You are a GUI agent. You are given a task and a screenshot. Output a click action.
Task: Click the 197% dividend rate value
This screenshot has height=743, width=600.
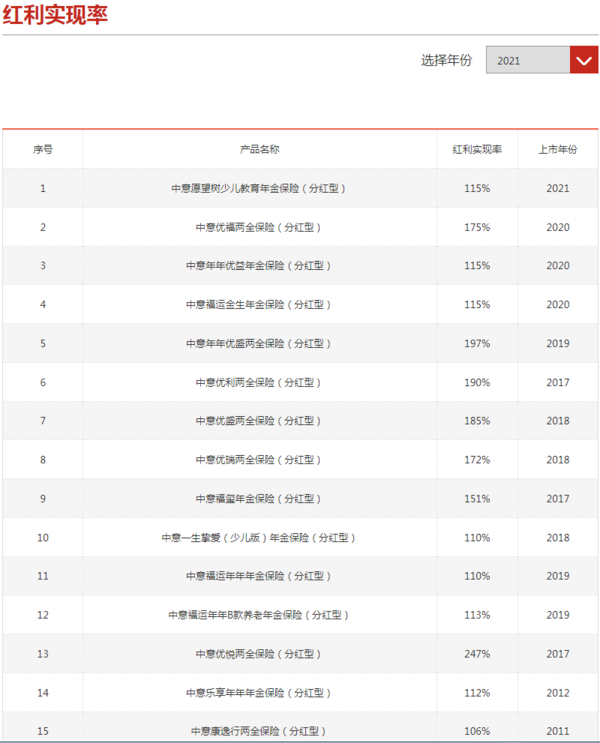pyautogui.click(x=477, y=344)
